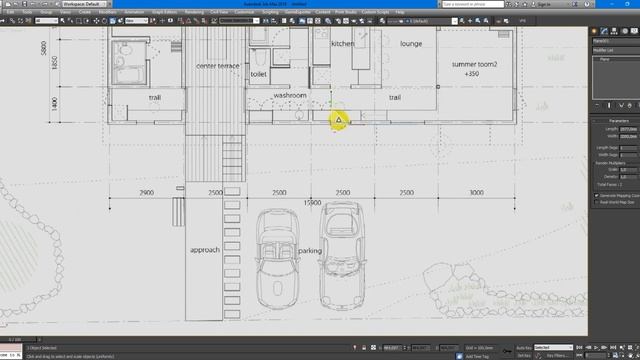Open the reference coordinate system dropdown
This screenshot has width=640, height=360.
tap(136, 21)
